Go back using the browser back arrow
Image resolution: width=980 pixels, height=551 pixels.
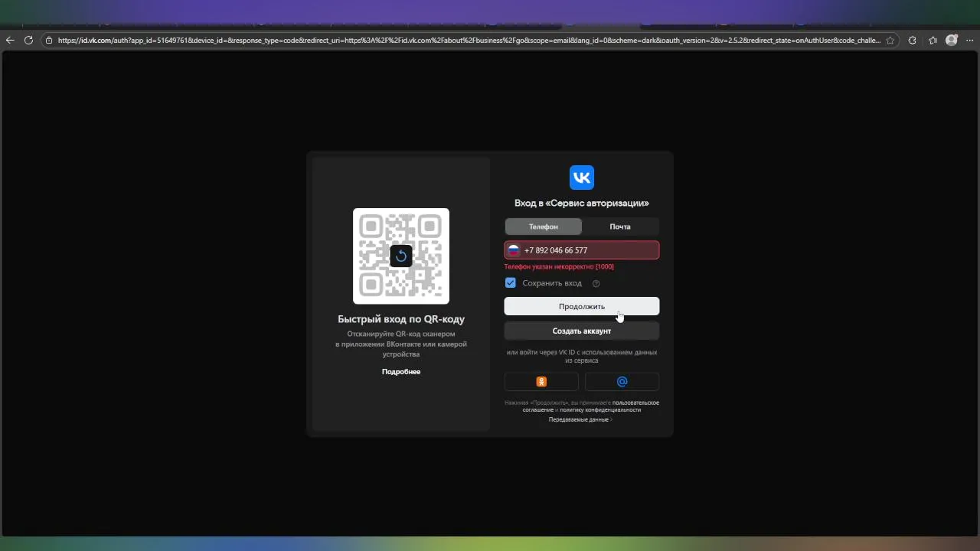click(x=10, y=41)
